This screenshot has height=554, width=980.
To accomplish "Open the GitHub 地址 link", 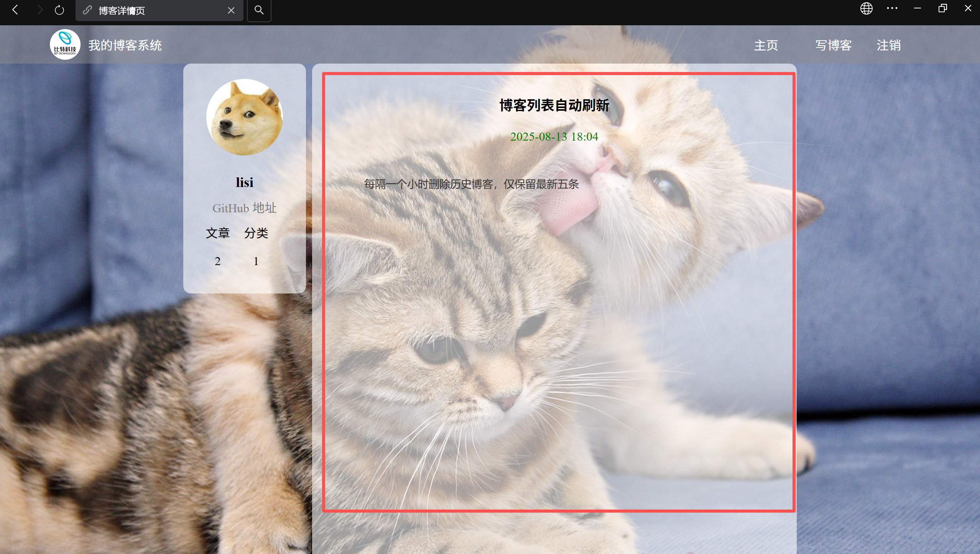I will click(244, 208).
